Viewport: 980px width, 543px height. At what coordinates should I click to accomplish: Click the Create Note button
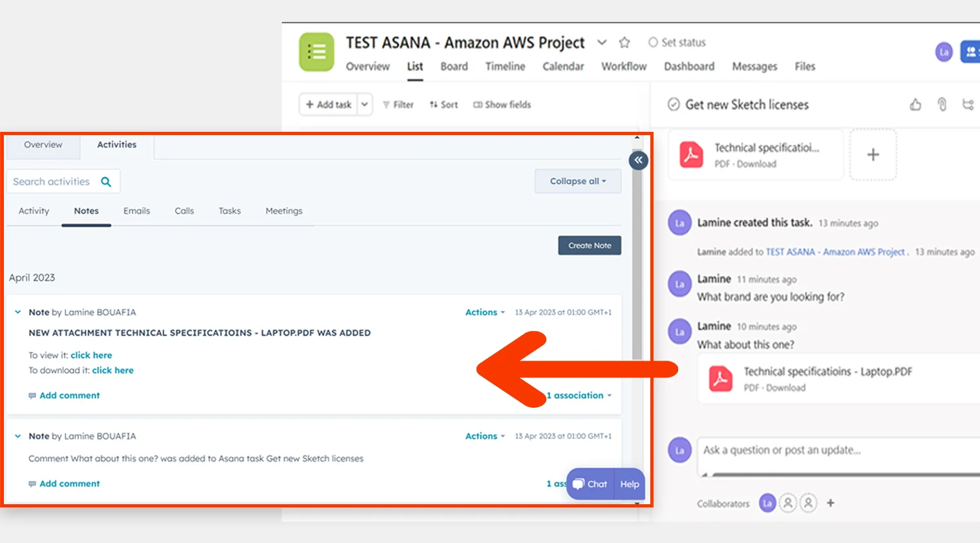pos(590,245)
